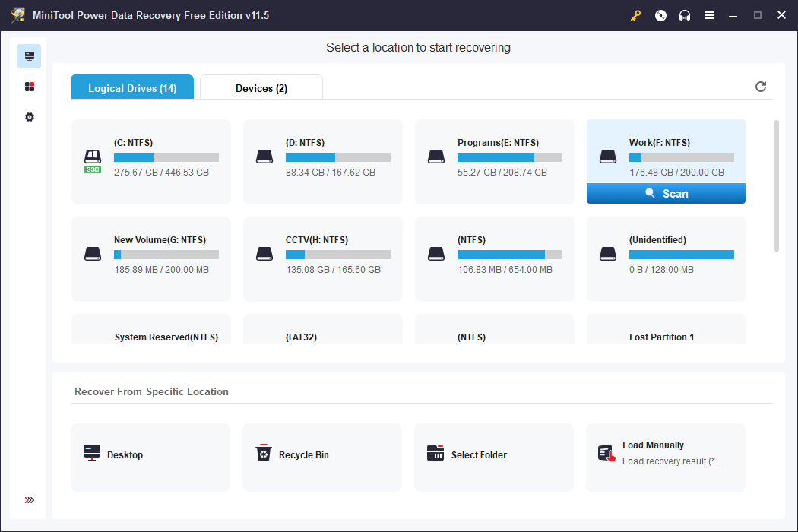Viewport: 798px width, 532px height.
Task: Open the utilities grid icon in sidebar
Action: tap(30, 87)
